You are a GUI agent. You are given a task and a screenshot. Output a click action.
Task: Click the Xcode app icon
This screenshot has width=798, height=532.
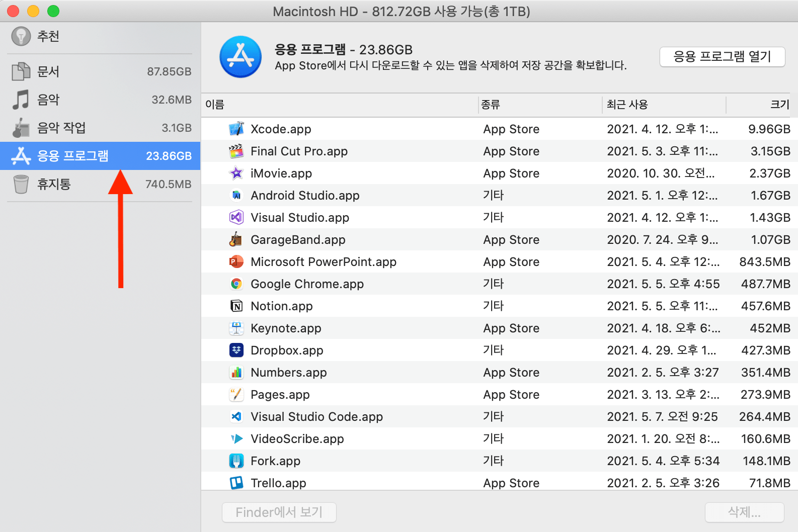click(236, 129)
